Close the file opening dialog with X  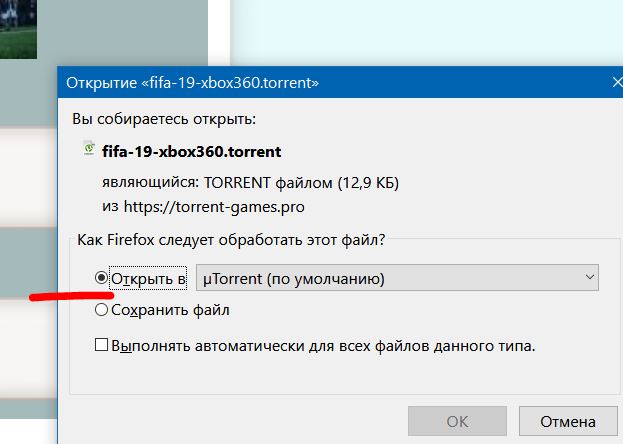click(x=617, y=82)
